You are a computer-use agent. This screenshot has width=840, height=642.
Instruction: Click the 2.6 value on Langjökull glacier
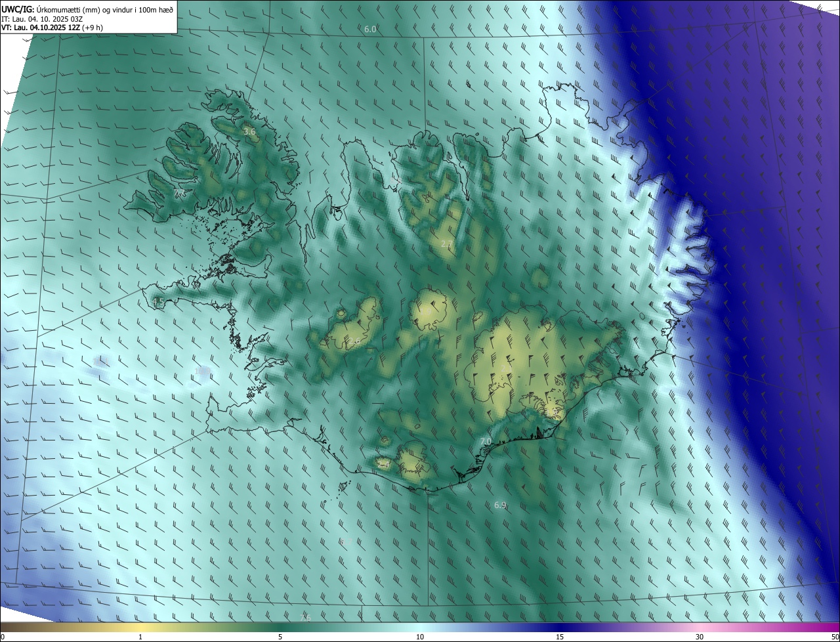354,341
